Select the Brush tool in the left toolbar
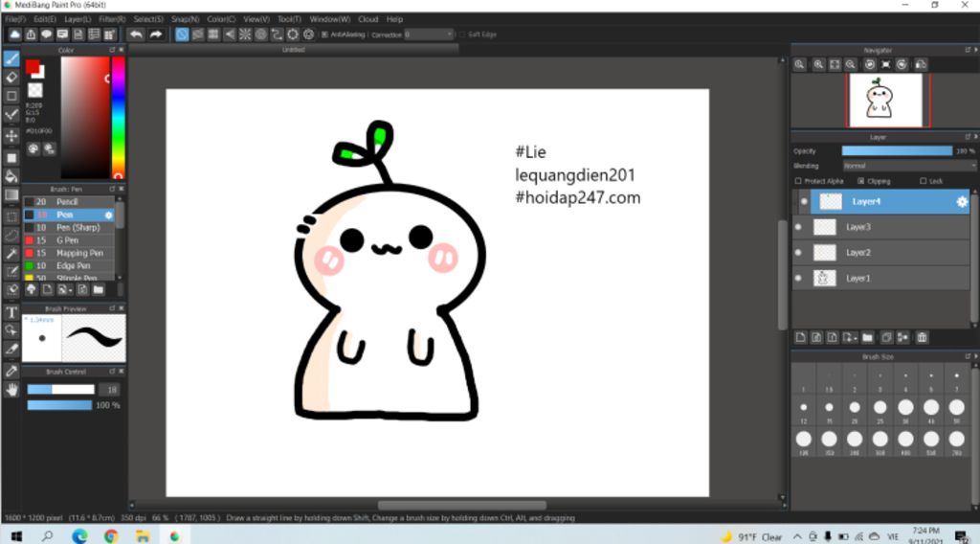The image size is (980, 544). click(x=11, y=58)
